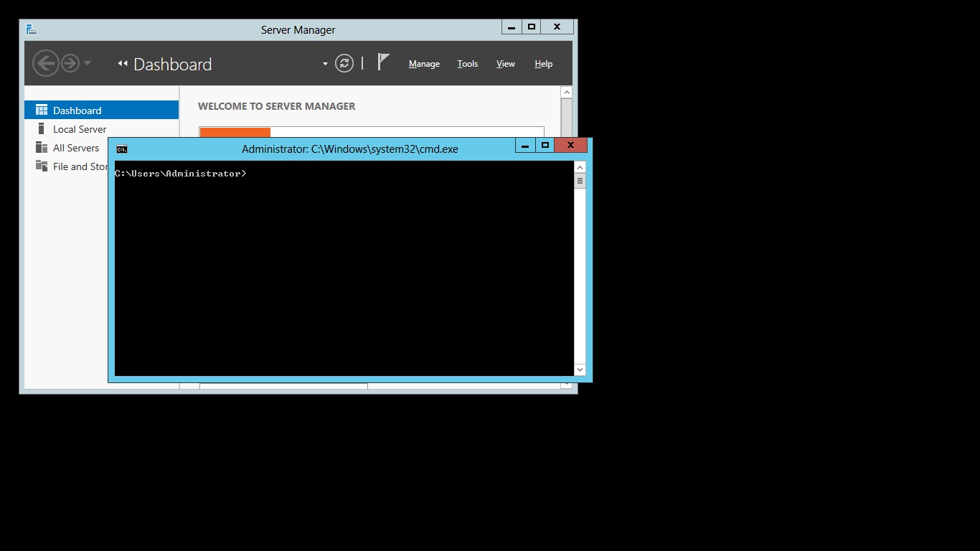Open the Help menu

543,64
